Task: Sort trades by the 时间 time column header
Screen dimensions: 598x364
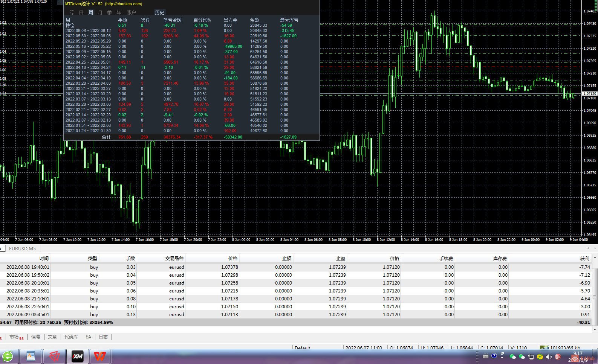Action: (x=44, y=259)
